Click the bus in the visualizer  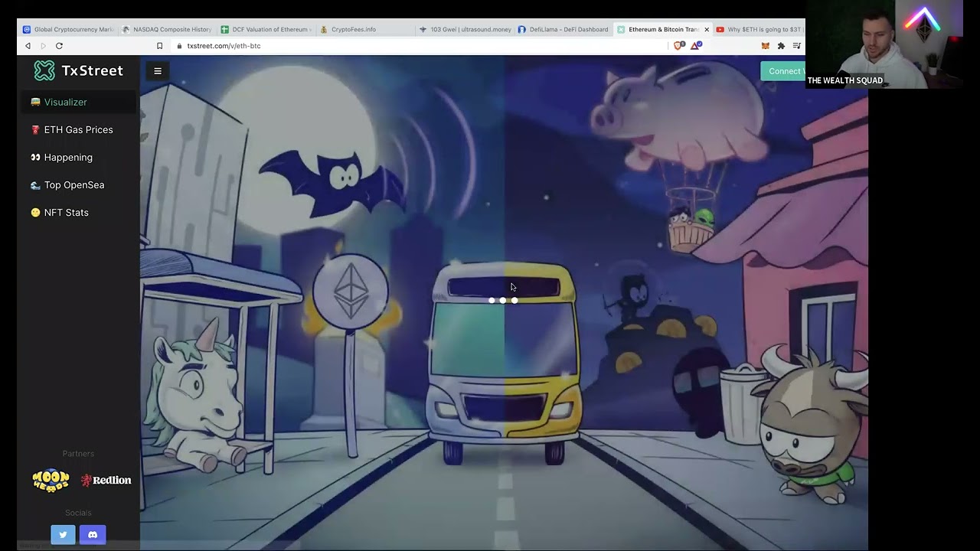point(504,364)
